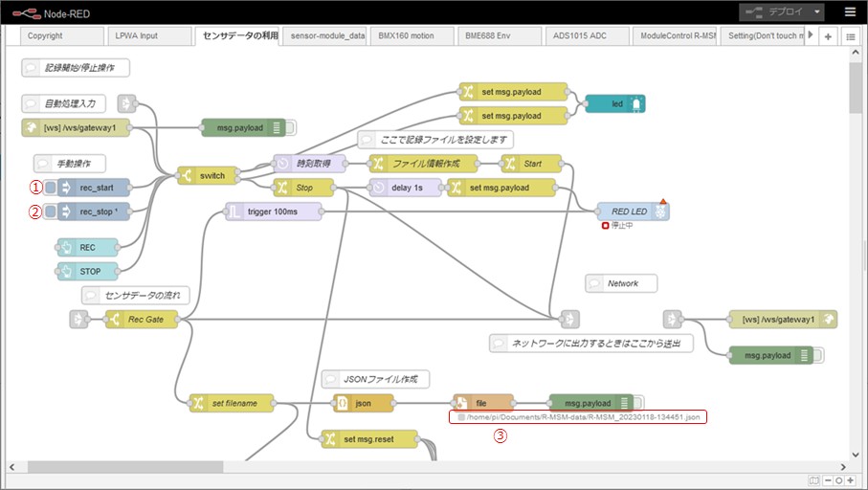
Task: Click vertical scrollbar down arrow on canvas
Action: click(x=857, y=453)
